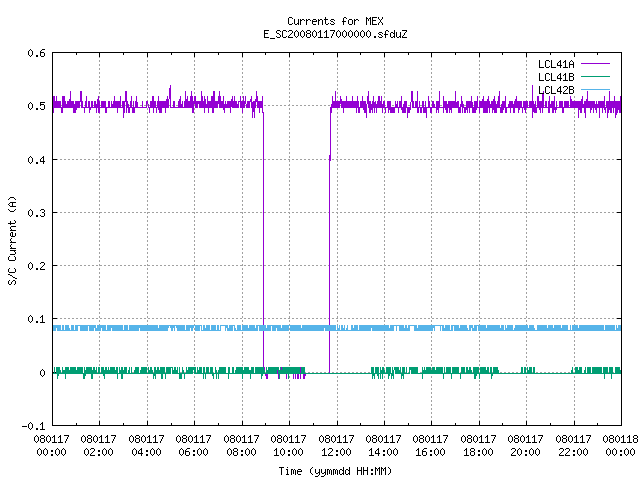Click the purple LCL41A legend line sample

click(595, 64)
